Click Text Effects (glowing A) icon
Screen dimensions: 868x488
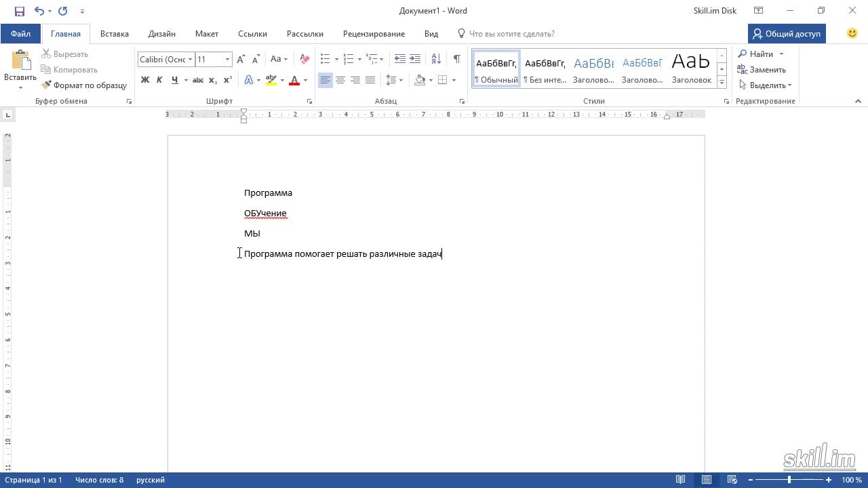(249, 80)
